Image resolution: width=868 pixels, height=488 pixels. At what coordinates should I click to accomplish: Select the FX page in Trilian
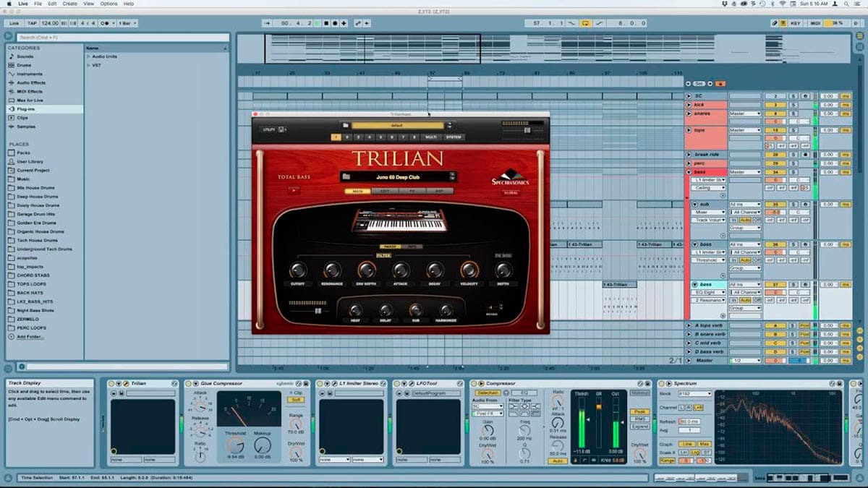pyautogui.click(x=412, y=191)
